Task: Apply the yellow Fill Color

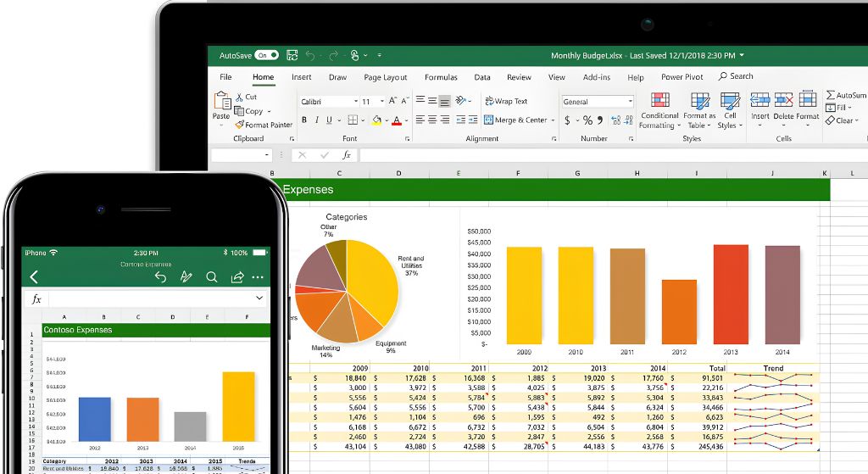Action: (376, 120)
